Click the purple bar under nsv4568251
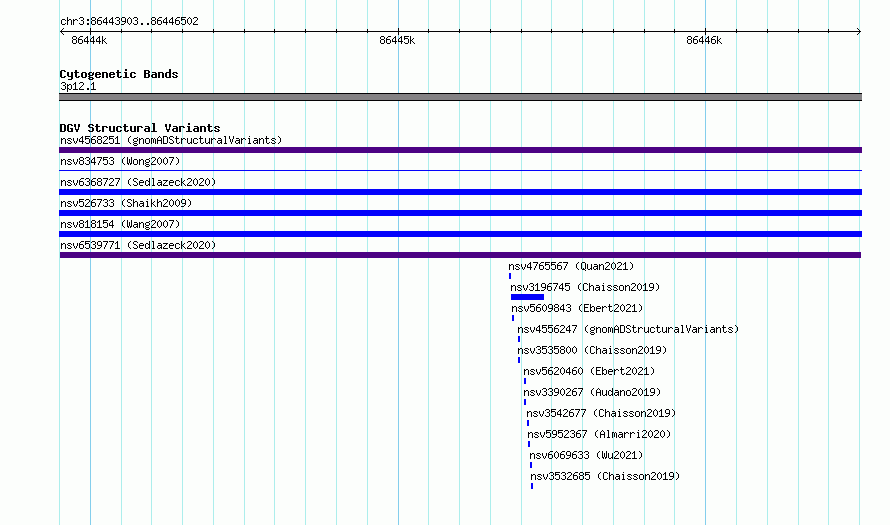This screenshot has width=890, height=525. click(460, 150)
